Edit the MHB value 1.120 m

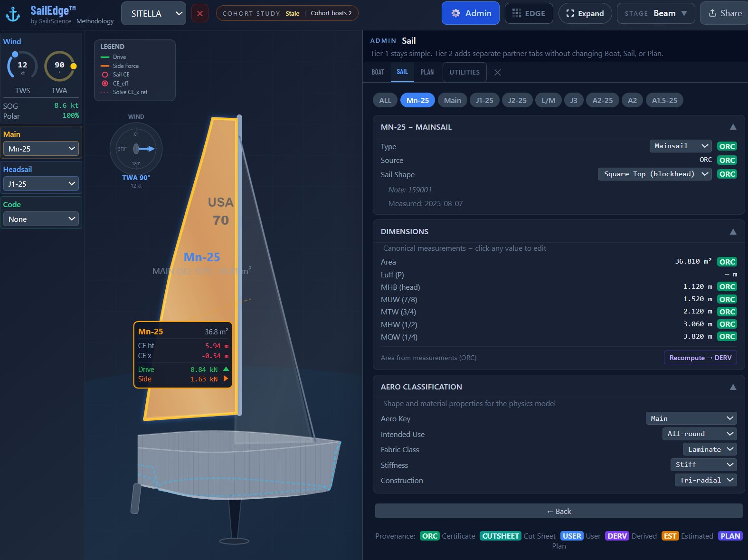[698, 286]
